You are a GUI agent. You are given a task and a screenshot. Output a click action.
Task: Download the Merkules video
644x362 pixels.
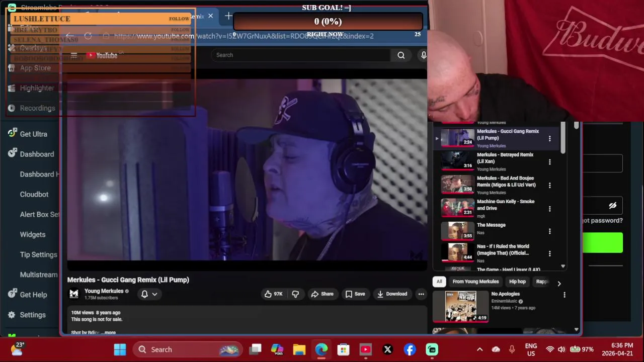pyautogui.click(x=392, y=294)
